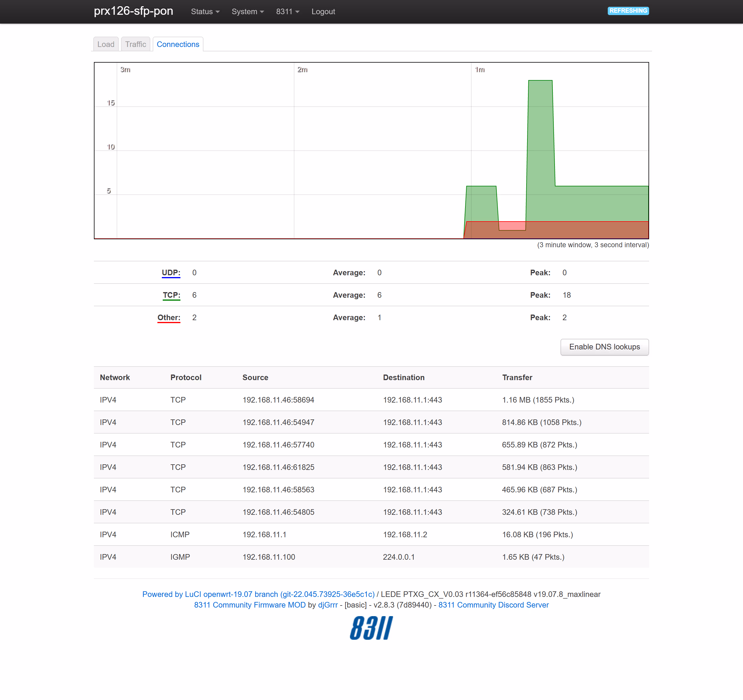Open the 8311 dropdown menu
The image size is (743, 700).
point(287,12)
